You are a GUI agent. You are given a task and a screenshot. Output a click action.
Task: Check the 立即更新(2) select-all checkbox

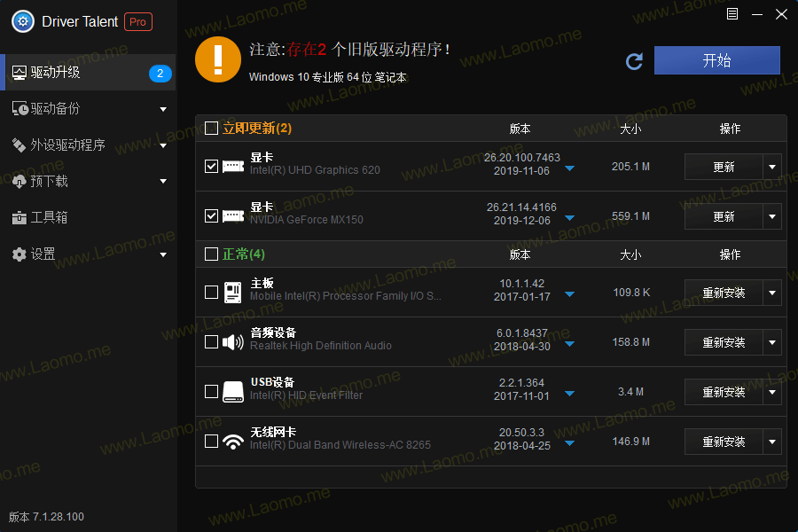(x=211, y=128)
